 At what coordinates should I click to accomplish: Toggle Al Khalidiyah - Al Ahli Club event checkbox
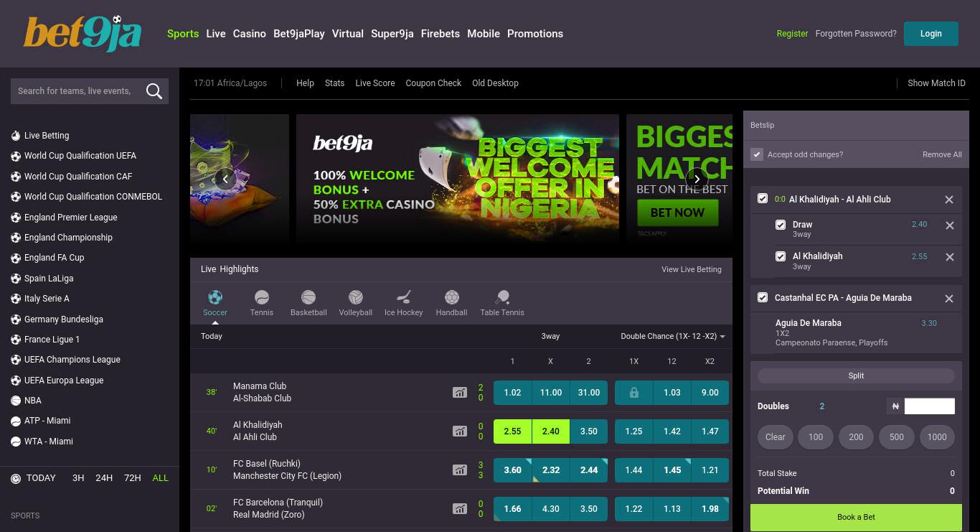coord(763,199)
